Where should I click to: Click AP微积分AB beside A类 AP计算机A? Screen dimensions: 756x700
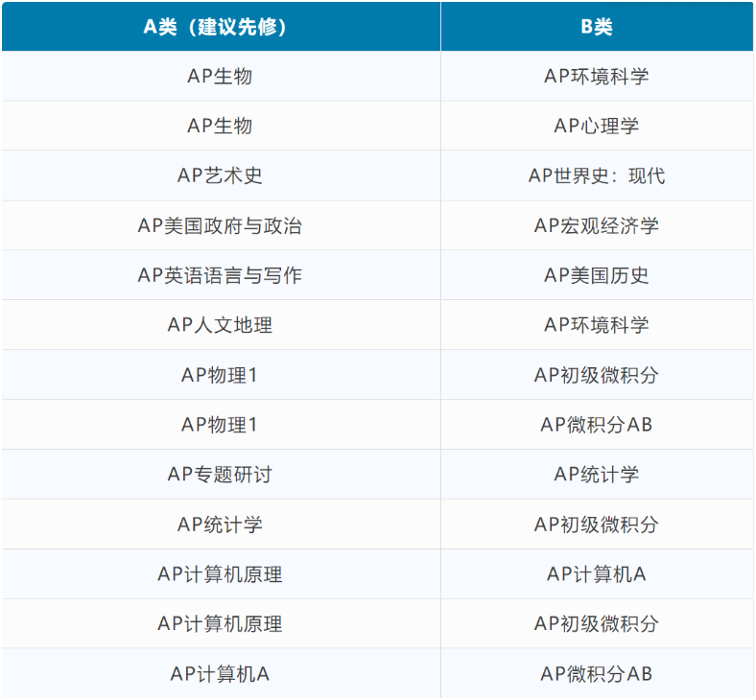(x=597, y=673)
